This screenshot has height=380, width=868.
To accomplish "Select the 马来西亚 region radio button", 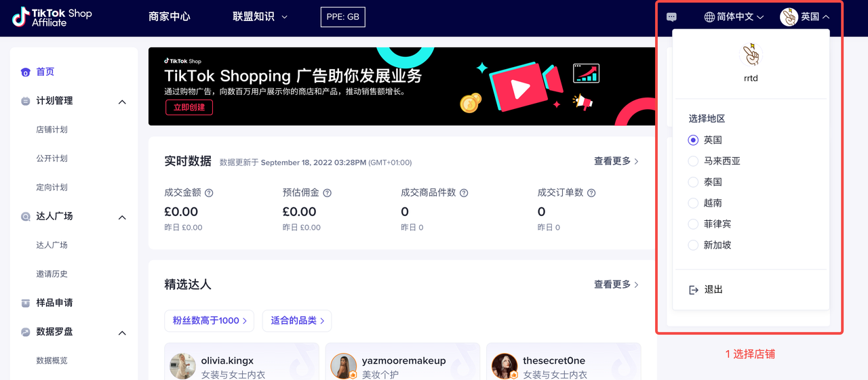I will (x=693, y=161).
